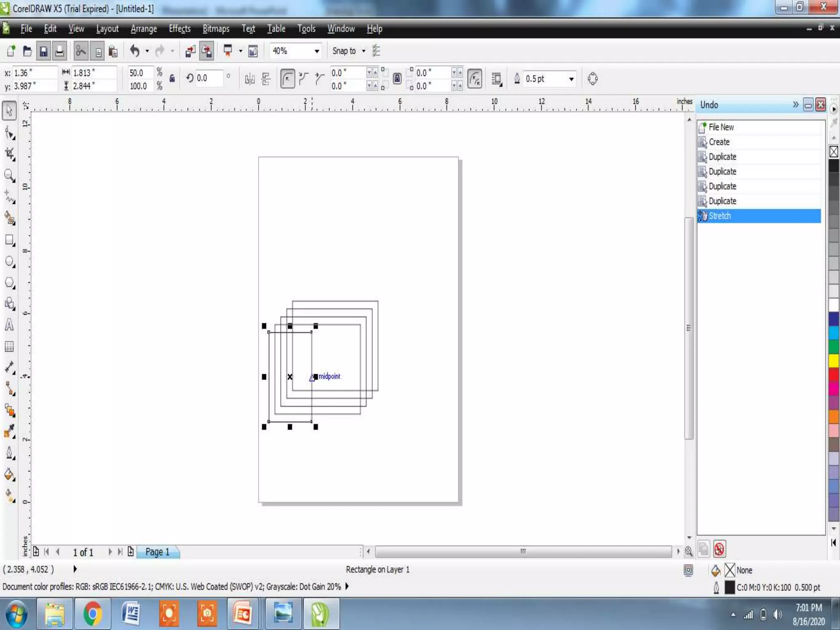840x630 pixels.
Task: Toggle edit corners together lock
Action: [x=397, y=78]
